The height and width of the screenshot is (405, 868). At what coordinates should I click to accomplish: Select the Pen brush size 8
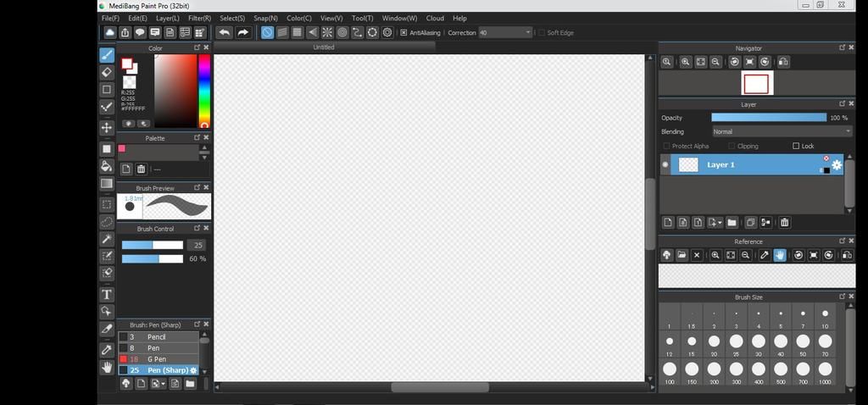tap(159, 348)
